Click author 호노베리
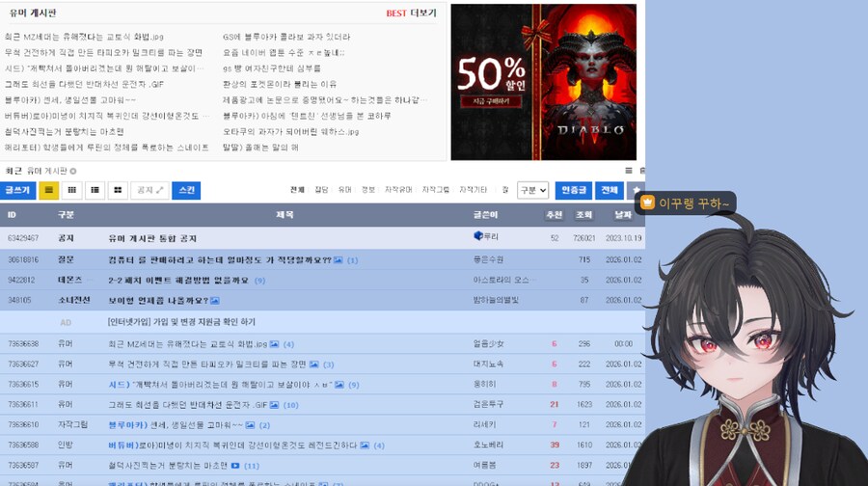Image resolution: width=868 pixels, height=486 pixels. point(488,445)
